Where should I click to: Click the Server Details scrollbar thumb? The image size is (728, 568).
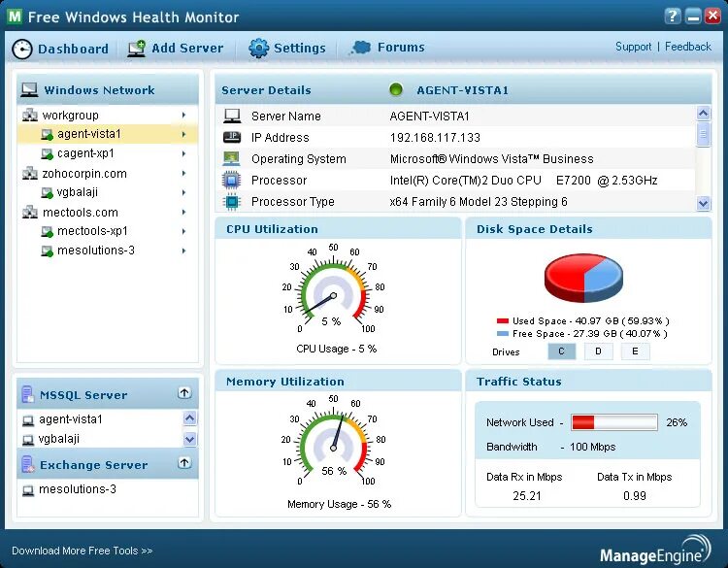click(x=704, y=134)
